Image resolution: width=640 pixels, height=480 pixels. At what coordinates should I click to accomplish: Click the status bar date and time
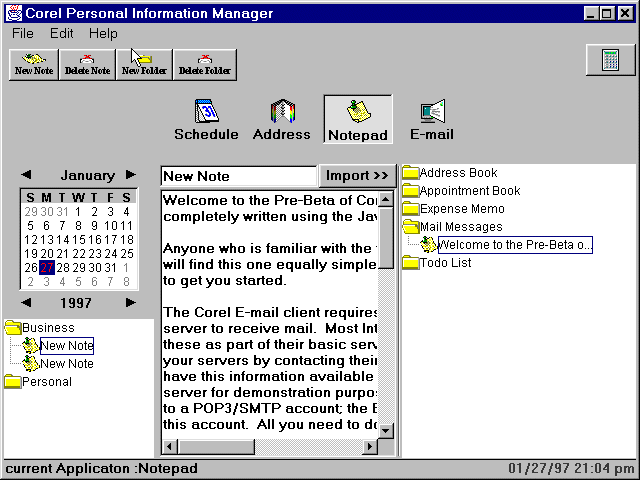[x=571, y=468]
